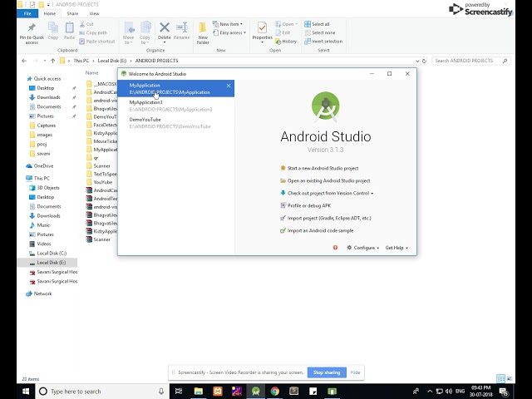Screen dimensions: 532x399
Task: Switch to the View ribbon tab
Action: pyautogui.click(x=94, y=13)
